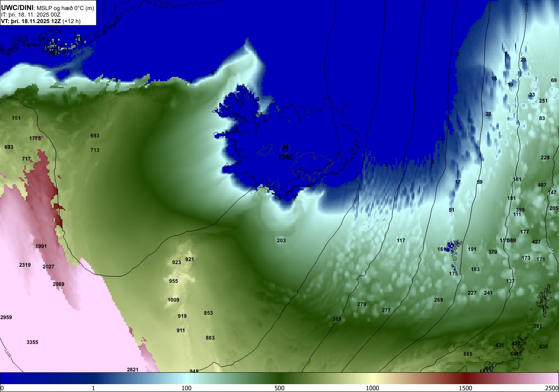The image size is (559, 392).
Task: Click the value '279' on the map
Action: [x=362, y=304]
